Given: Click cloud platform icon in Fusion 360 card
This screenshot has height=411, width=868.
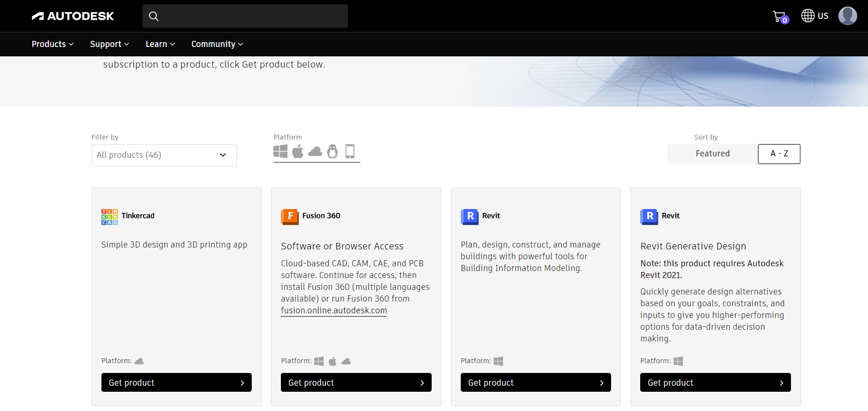Looking at the screenshot, I should (346, 361).
